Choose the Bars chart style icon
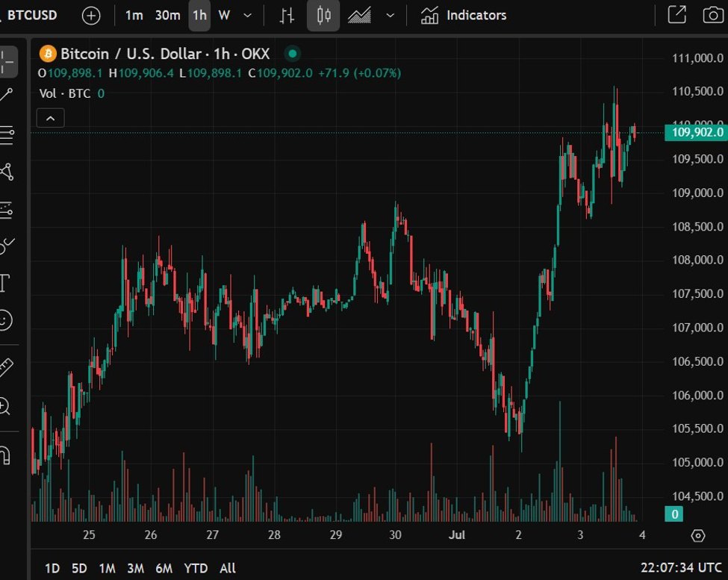 pyautogui.click(x=287, y=16)
